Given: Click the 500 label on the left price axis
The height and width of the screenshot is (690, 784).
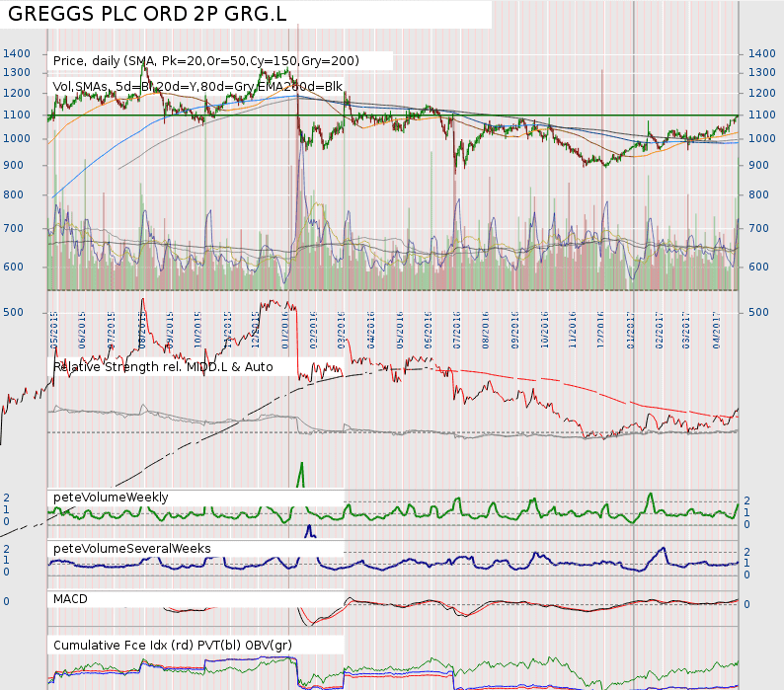Looking at the screenshot, I should (x=13, y=313).
